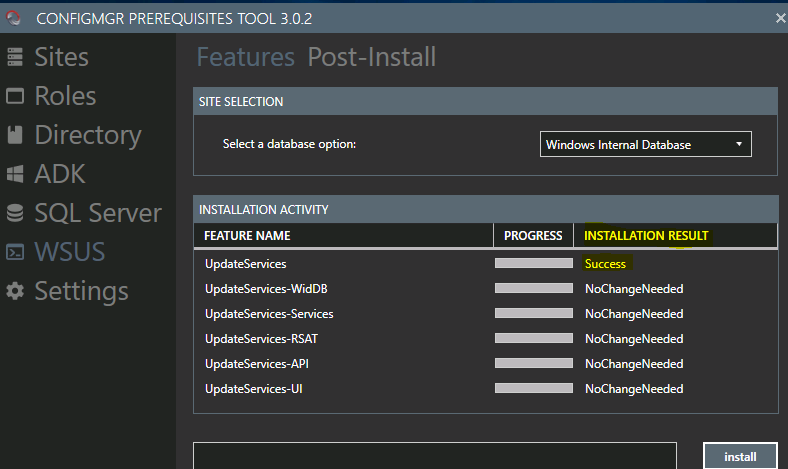Open the database option dropdown
The height and width of the screenshot is (469, 788).
(646, 144)
